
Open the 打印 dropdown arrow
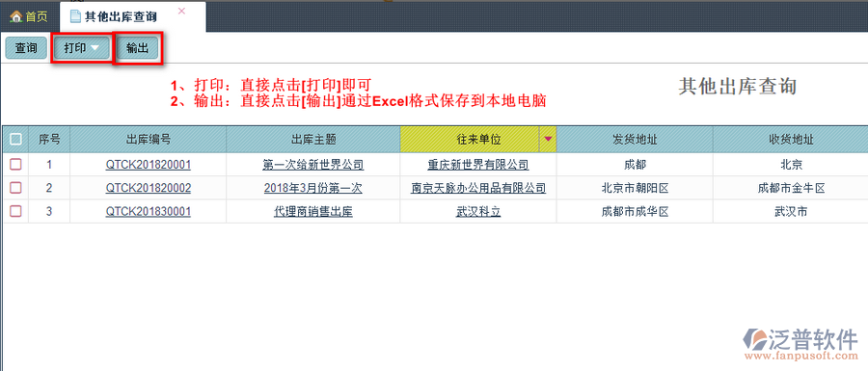point(95,48)
